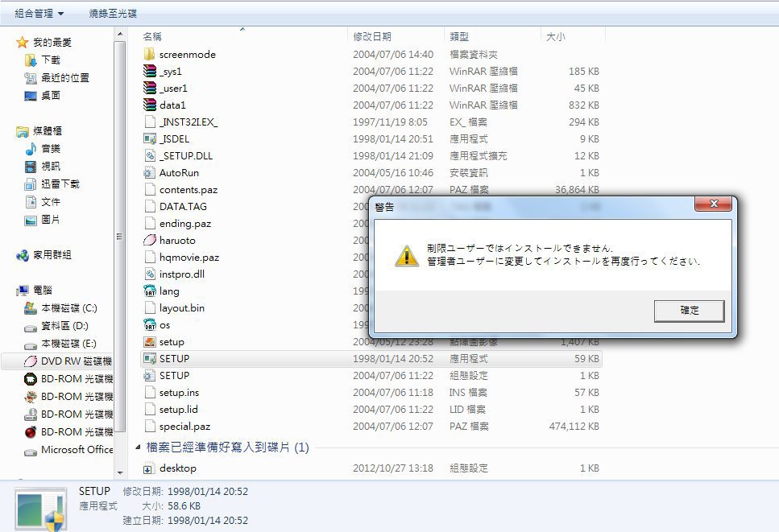Click the 474,112 KB size cell
779x532 pixels.
574,427
